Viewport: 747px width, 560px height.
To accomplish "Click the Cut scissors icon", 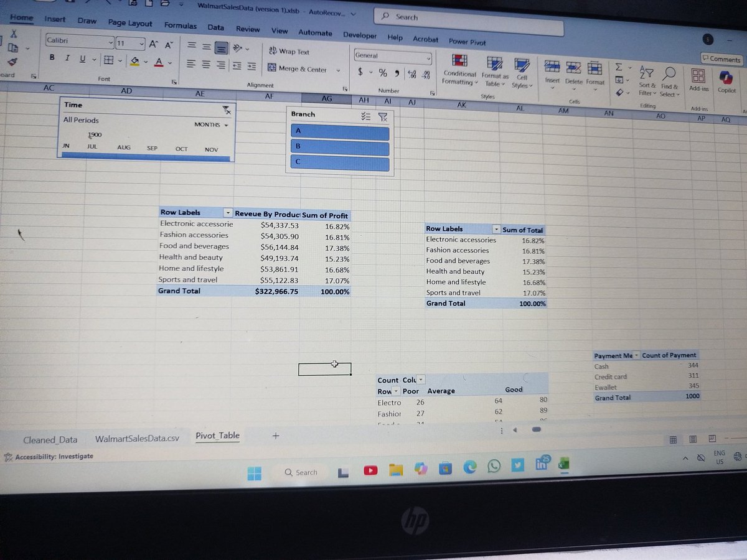I will (13, 34).
